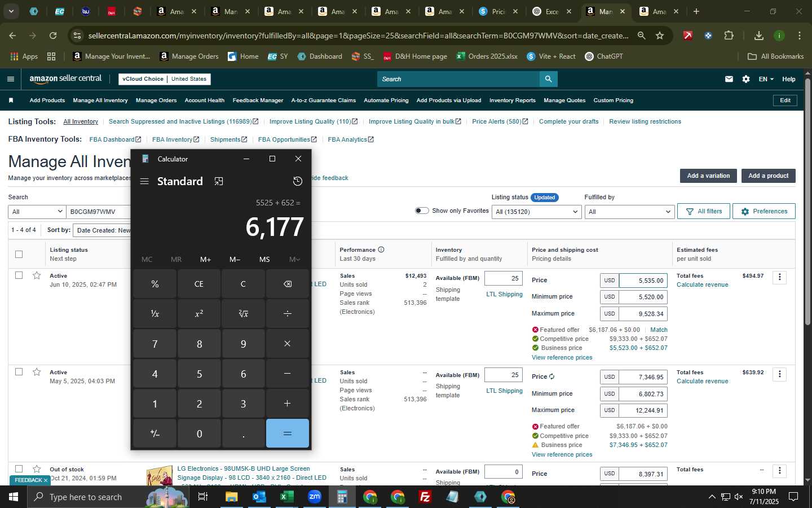Open Chrome tab search dropdown arrow

11,11
